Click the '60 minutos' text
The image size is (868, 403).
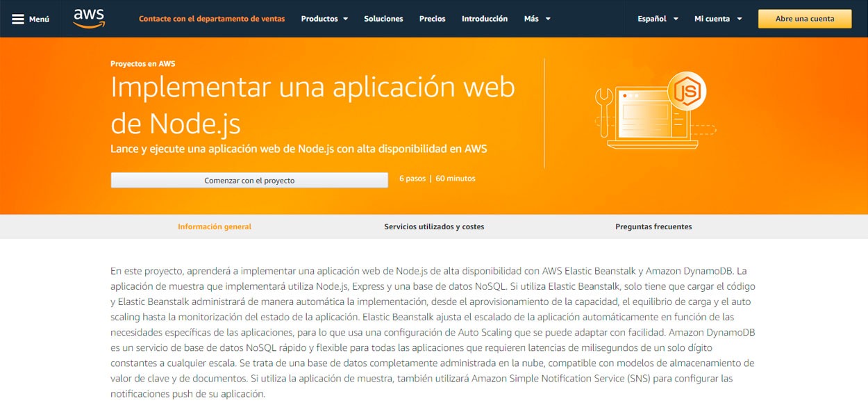456,179
